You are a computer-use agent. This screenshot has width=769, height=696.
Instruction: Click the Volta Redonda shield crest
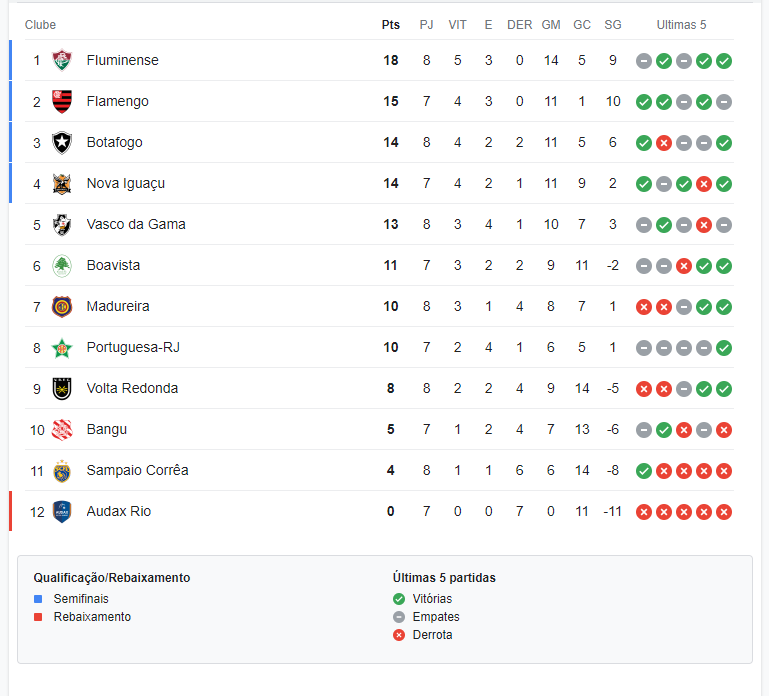point(62,389)
